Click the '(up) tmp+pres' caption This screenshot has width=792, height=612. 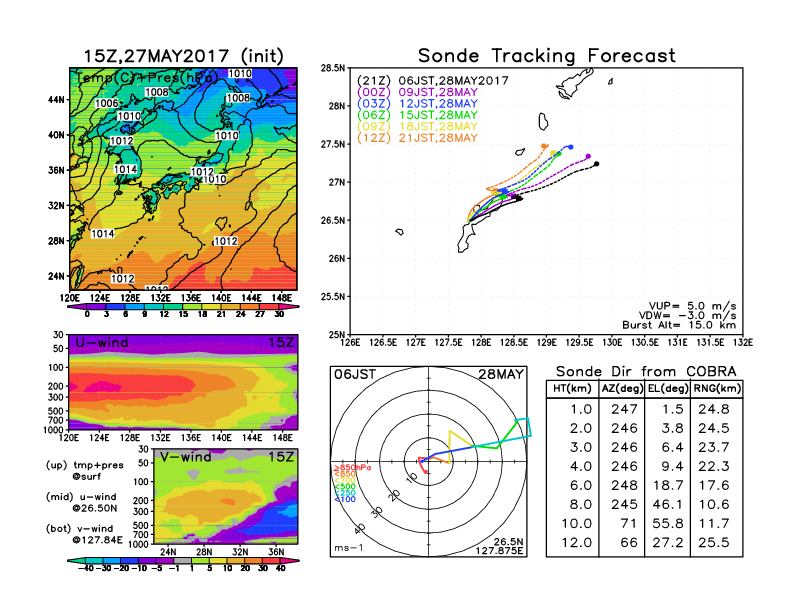point(84,465)
